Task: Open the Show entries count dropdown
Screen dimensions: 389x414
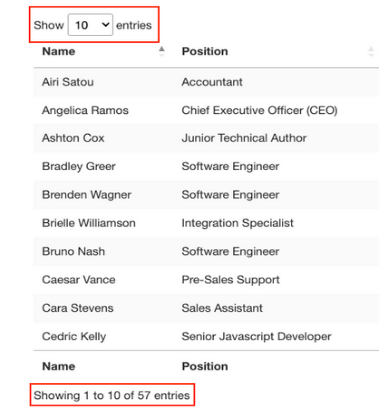Action: tap(90, 25)
